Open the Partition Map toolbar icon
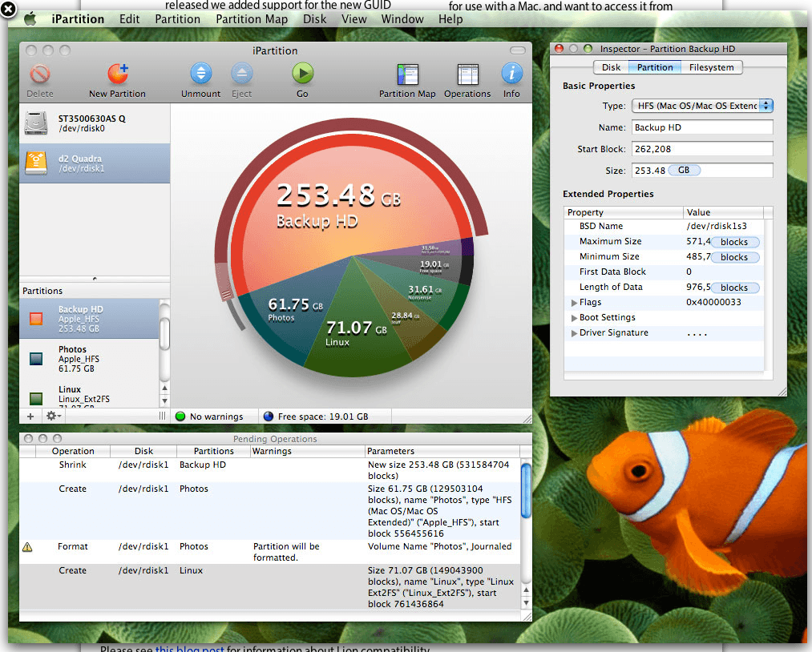This screenshot has width=812, height=652. tap(407, 74)
